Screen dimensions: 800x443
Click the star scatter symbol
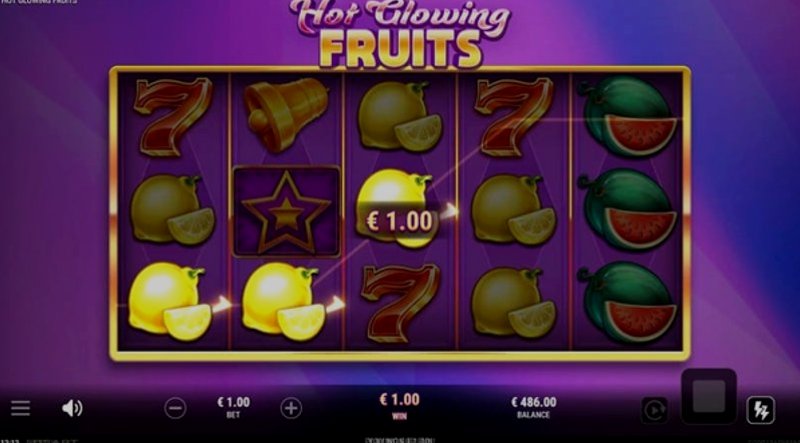tap(286, 211)
